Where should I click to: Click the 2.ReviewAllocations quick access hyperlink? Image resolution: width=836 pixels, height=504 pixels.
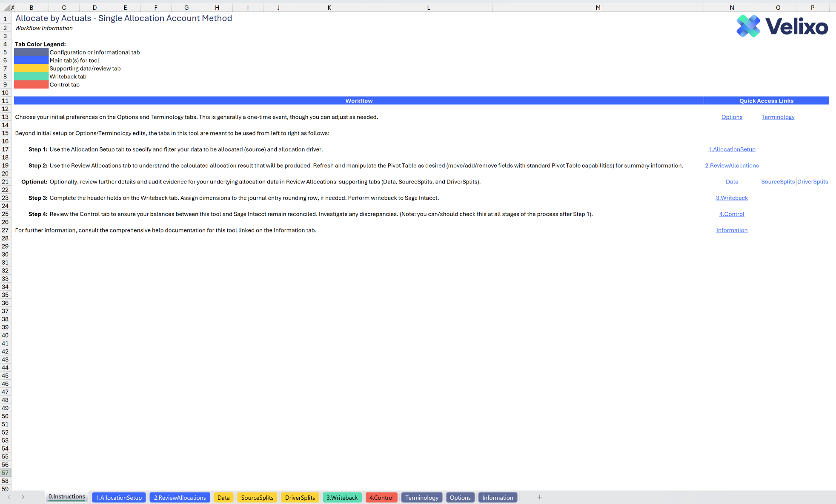[732, 166]
